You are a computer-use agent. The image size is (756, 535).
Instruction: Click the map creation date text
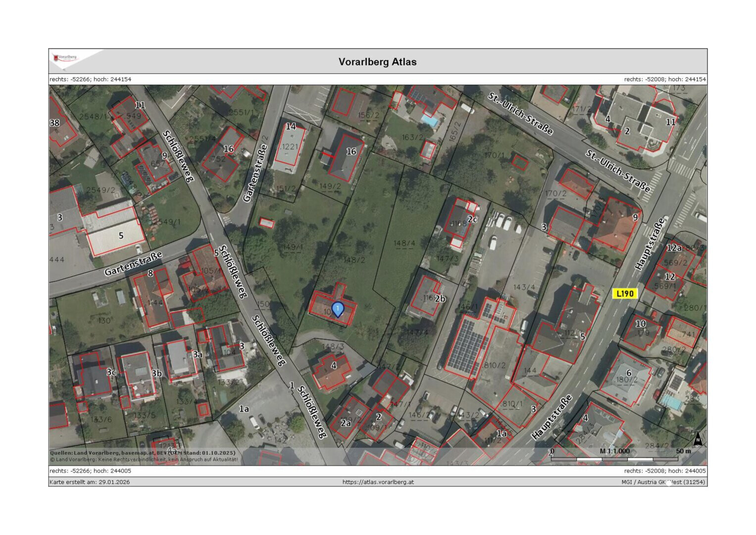tap(90, 482)
